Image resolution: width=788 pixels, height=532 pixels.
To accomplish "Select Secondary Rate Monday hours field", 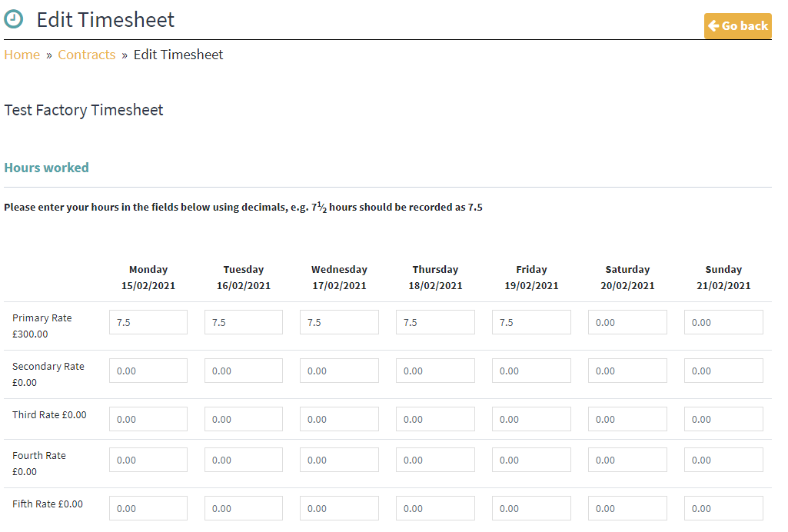I will [x=148, y=371].
